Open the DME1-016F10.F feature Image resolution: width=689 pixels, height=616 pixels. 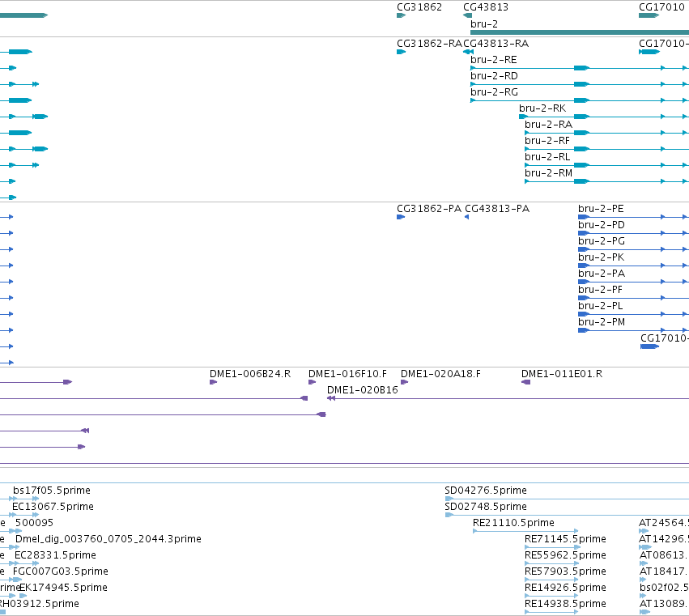(x=347, y=374)
